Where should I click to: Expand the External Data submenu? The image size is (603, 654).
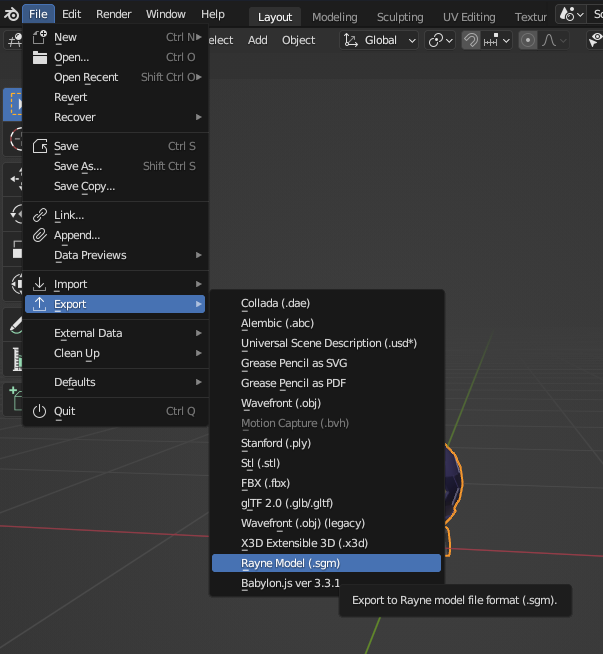pos(115,333)
